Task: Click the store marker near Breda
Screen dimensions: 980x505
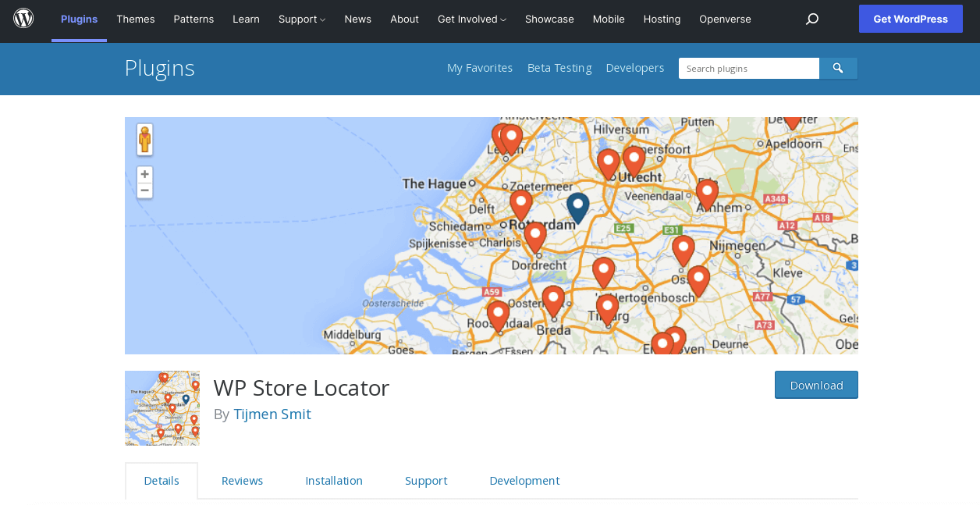Action: tap(553, 299)
